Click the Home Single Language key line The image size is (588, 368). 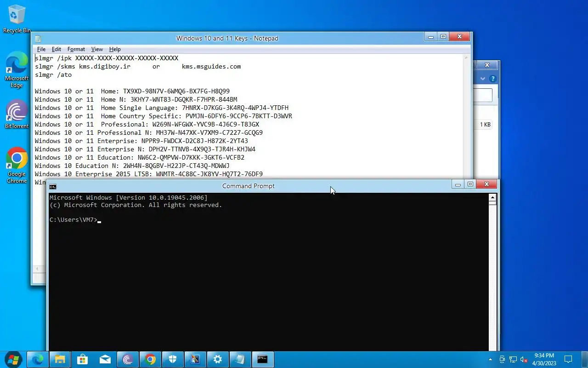pyautogui.click(x=162, y=108)
